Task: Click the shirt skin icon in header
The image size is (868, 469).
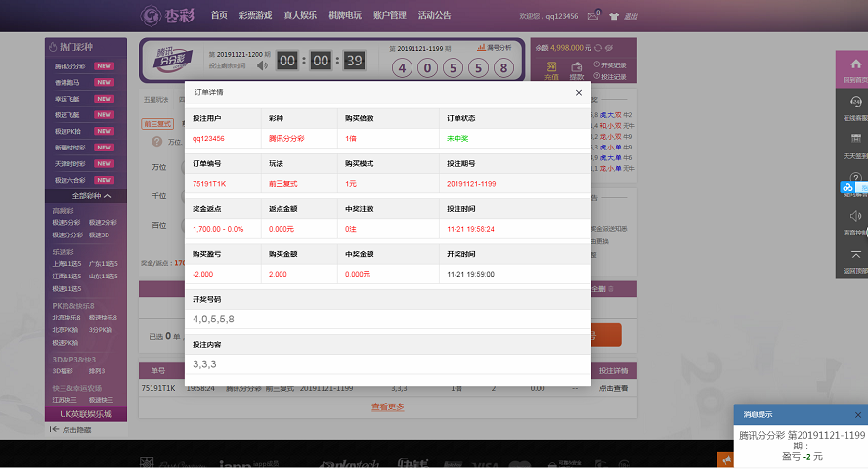Action: click(613, 16)
